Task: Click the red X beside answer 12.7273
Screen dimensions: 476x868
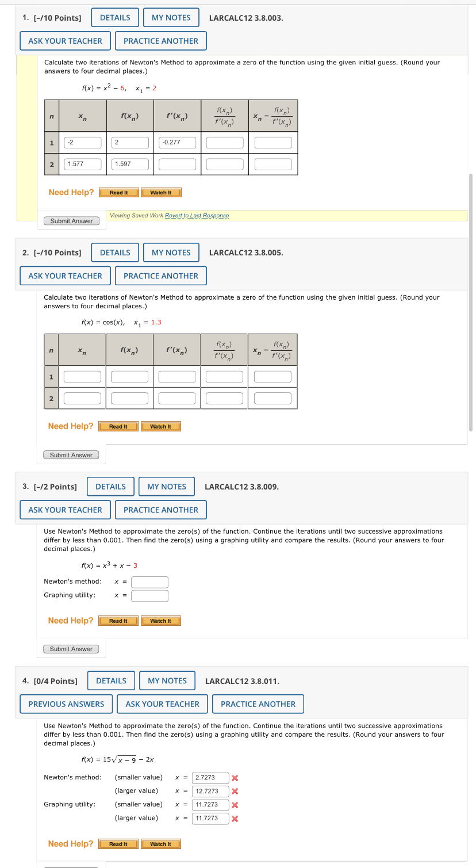Action: coord(235,791)
